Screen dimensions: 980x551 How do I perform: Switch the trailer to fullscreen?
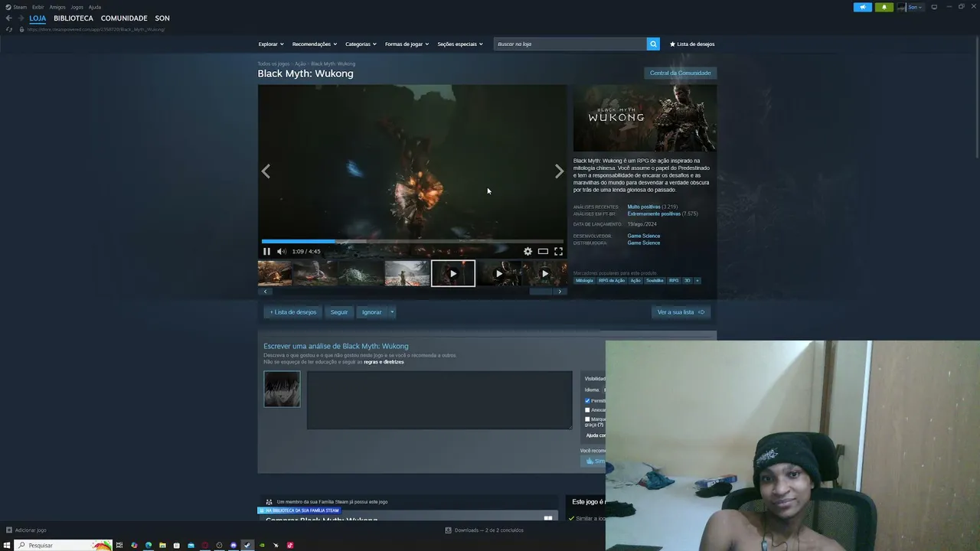(x=558, y=251)
